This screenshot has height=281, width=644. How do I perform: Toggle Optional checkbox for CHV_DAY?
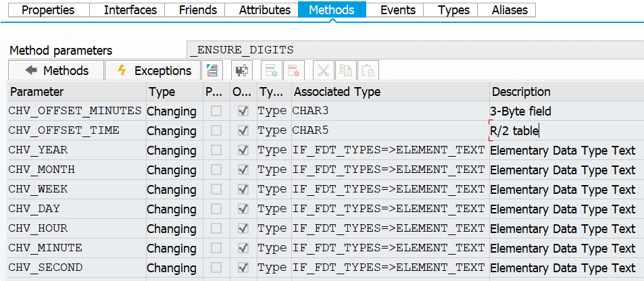click(x=243, y=209)
